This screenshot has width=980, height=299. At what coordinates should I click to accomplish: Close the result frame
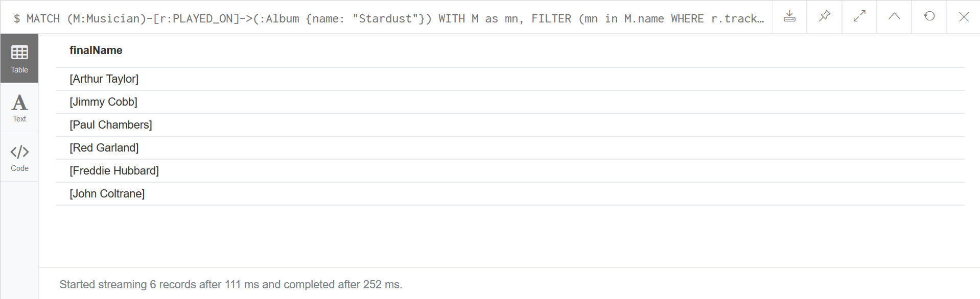click(x=964, y=17)
